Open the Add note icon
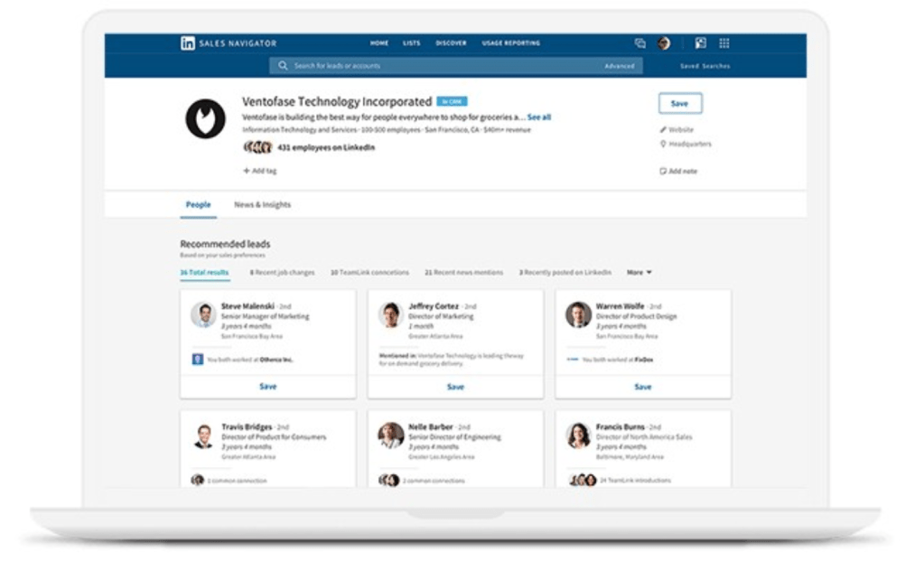 point(663,171)
